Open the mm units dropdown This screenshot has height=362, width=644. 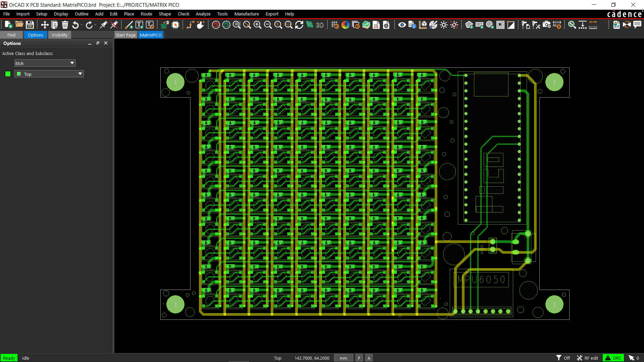coord(343,358)
